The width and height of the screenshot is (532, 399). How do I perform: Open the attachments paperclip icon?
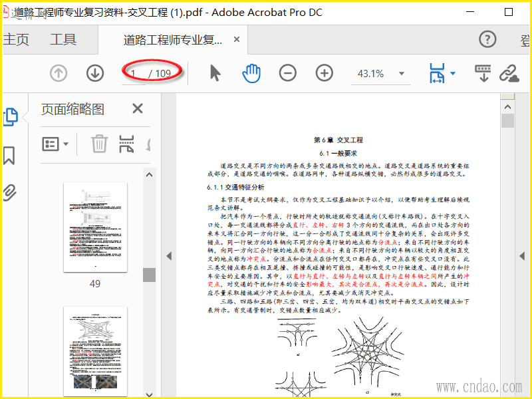click(10, 192)
